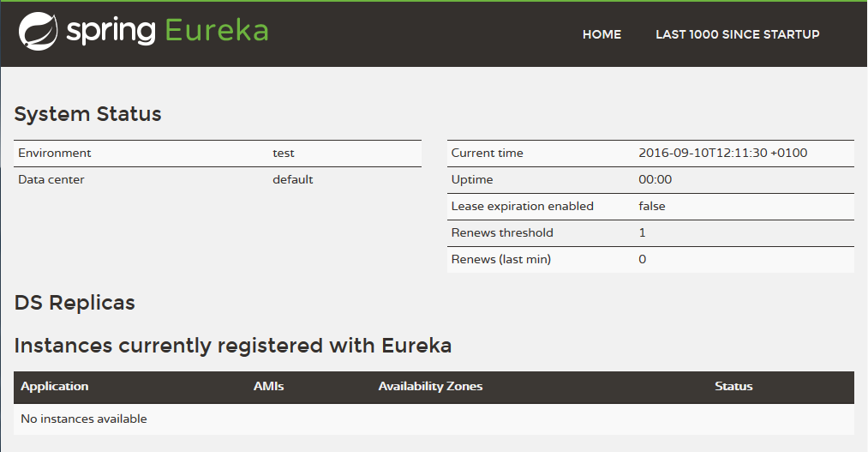Click the Current time timestamp value
The height and width of the screenshot is (452, 868).
click(x=722, y=153)
